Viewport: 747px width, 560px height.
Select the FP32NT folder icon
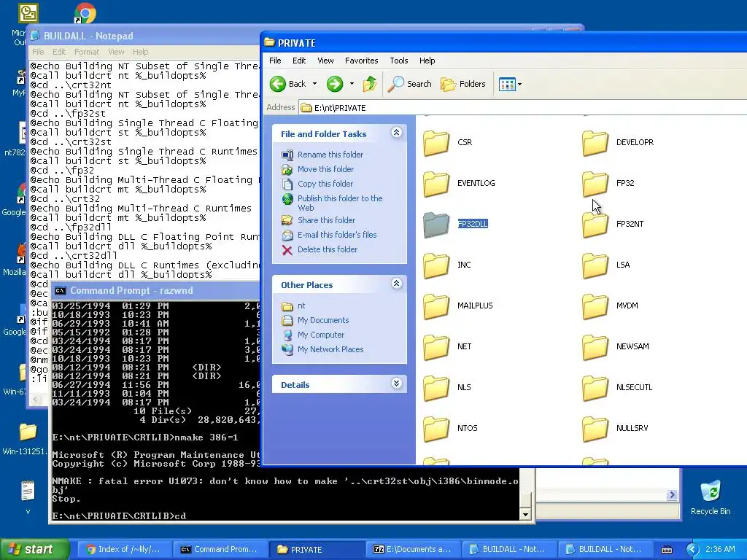pos(595,225)
